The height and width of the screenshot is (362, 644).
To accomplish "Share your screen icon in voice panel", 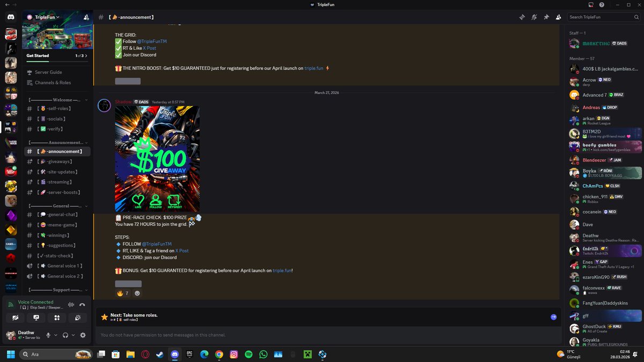I will (x=36, y=317).
